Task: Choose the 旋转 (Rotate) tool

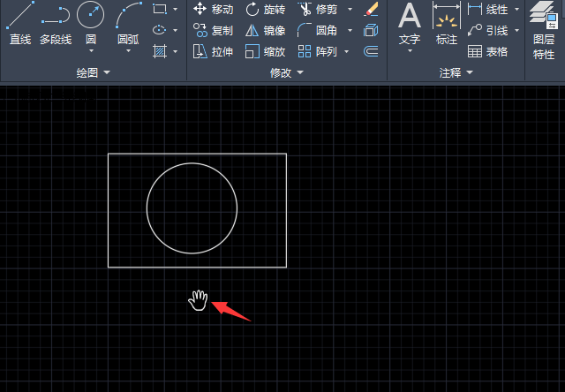Action: point(266,9)
